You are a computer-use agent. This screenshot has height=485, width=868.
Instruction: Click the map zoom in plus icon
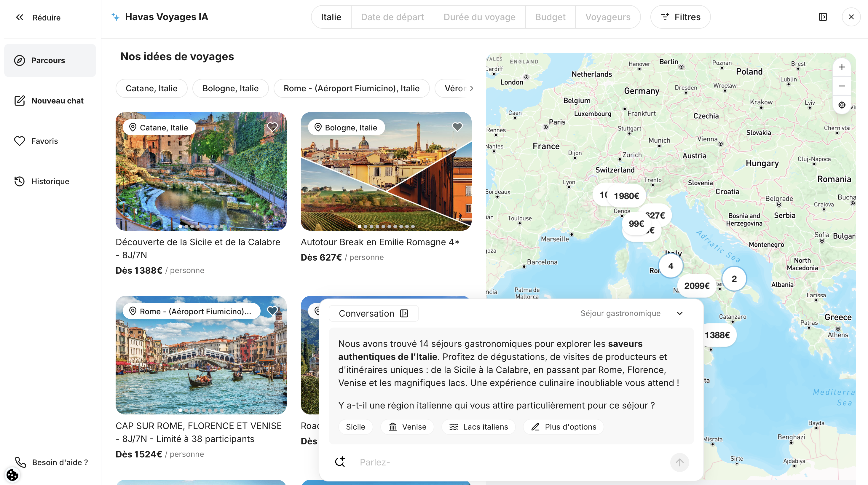(x=841, y=67)
